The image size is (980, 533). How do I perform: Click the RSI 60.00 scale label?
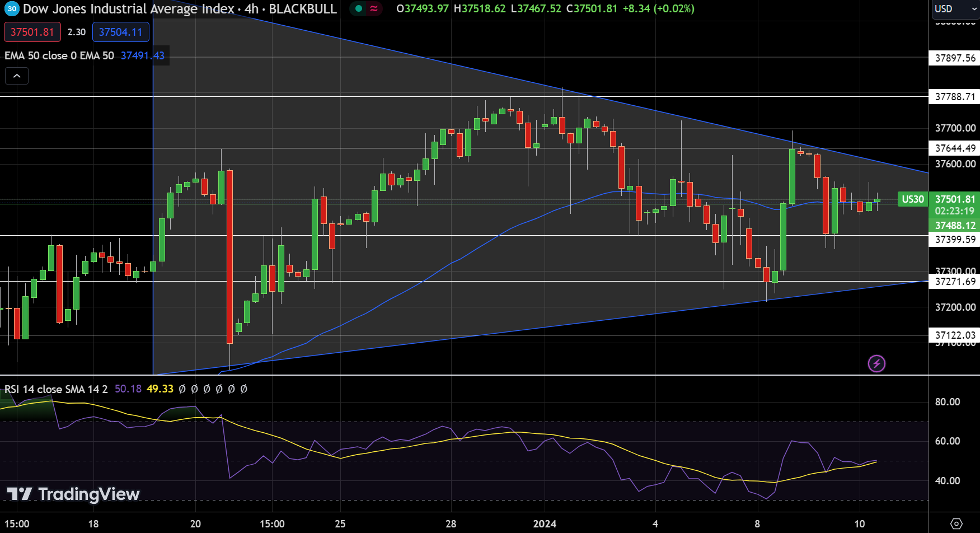pyautogui.click(x=948, y=441)
